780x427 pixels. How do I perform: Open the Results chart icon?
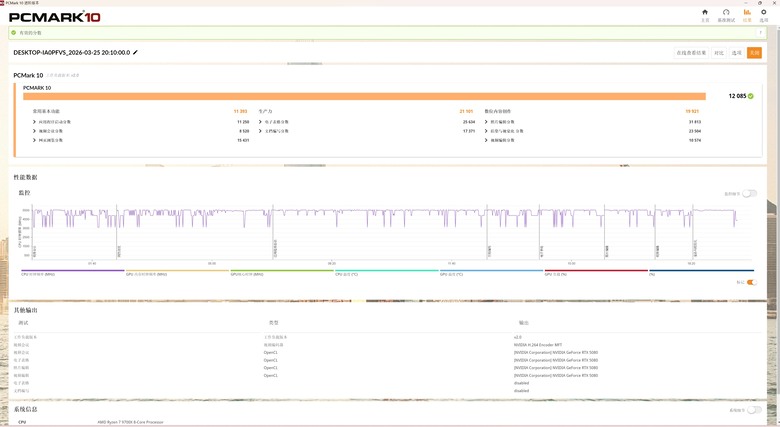[x=747, y=12]
